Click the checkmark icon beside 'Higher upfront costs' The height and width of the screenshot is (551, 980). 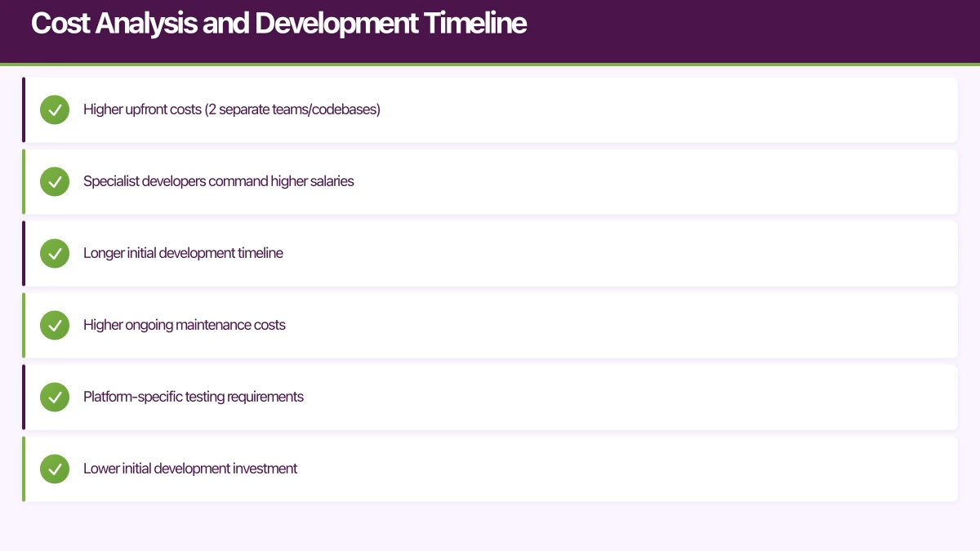pyautogui.click(x=55, y=109)
